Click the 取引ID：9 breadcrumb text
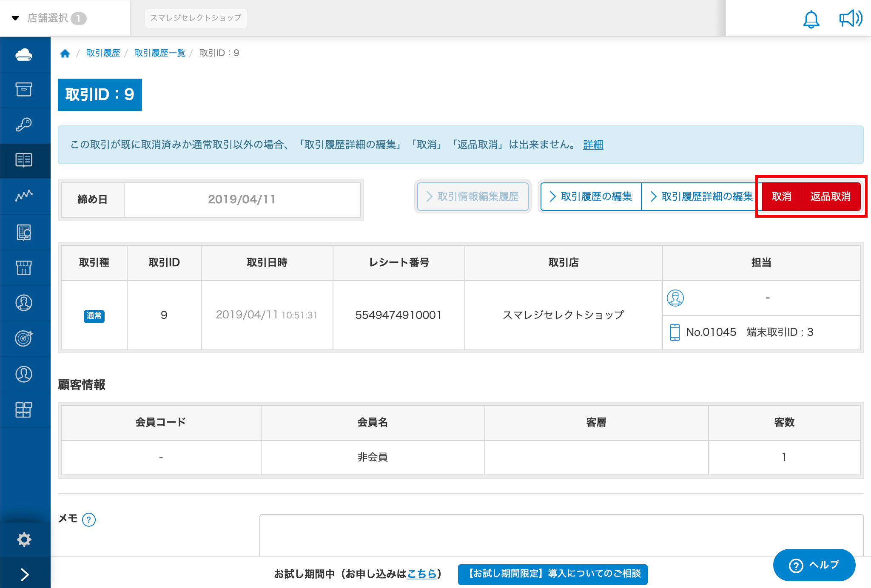 [219, 53]
